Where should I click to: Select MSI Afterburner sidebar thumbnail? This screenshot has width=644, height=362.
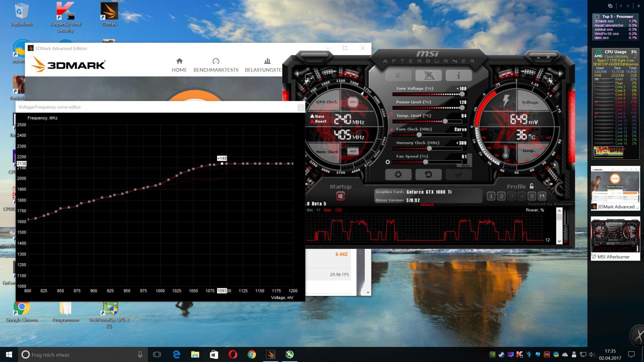tap(615, 238)
